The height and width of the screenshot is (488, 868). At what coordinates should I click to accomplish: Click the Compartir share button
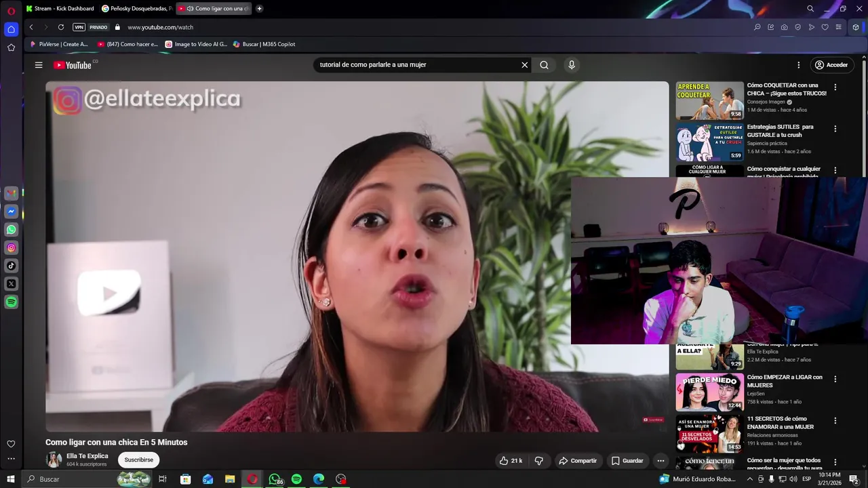[578, 461]
